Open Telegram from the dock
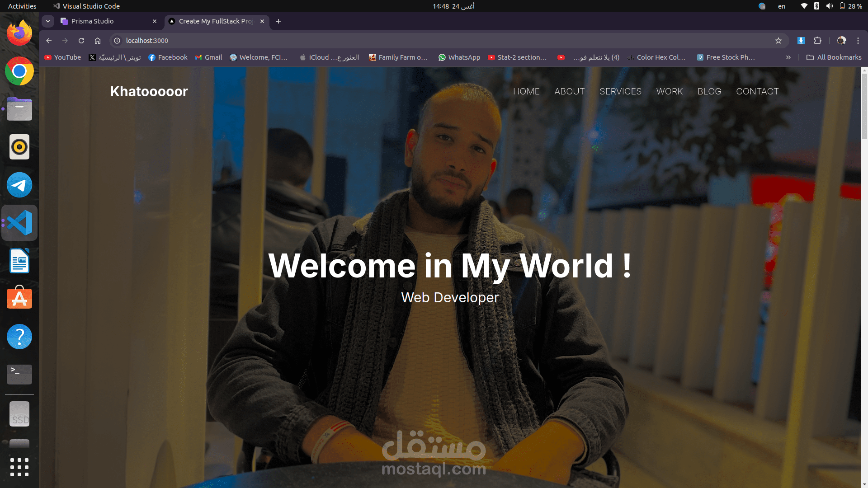The height and width of the screenshot is (488, 868). click(19, 185)
